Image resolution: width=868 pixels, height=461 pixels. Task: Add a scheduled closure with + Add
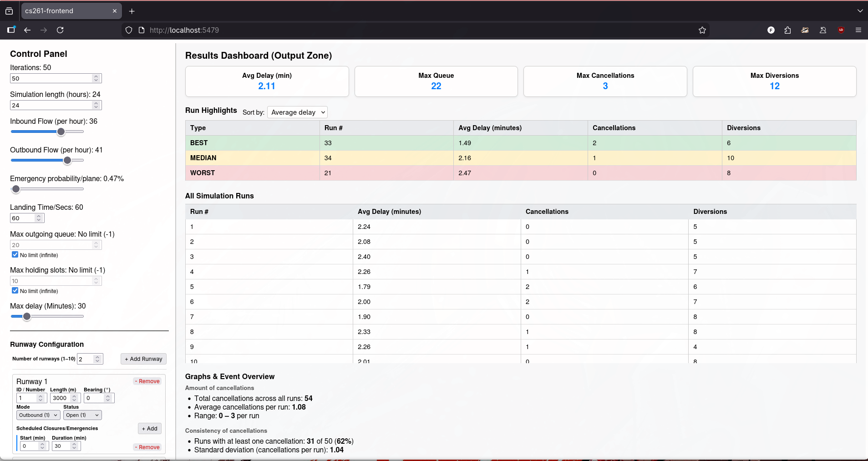(x=149, y=429)
